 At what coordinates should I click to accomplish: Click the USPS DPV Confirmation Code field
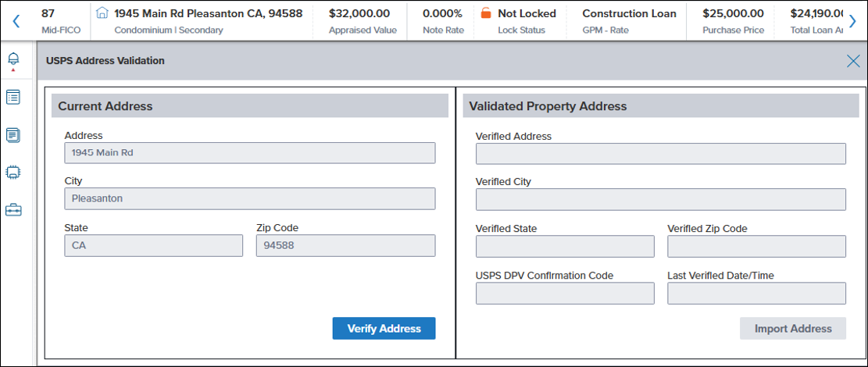tap(565, 294)
